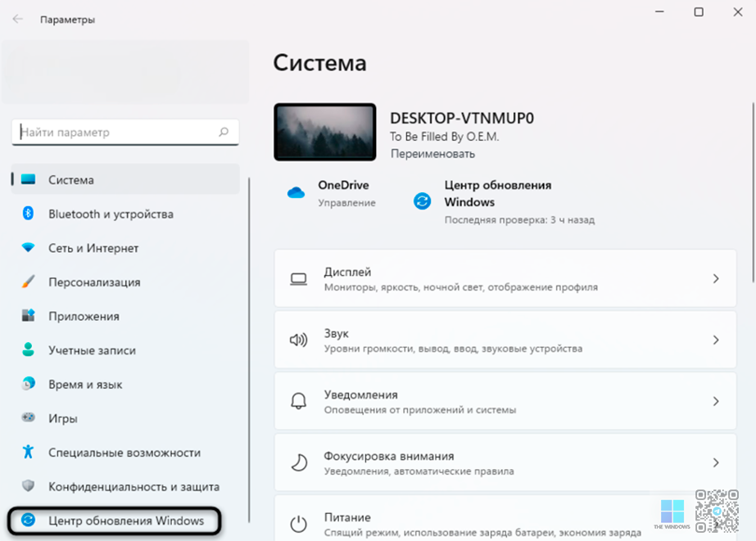Open the Фокусировка внимания card
The height and width of the screenshot is (541, 756).
click(505, 462)
